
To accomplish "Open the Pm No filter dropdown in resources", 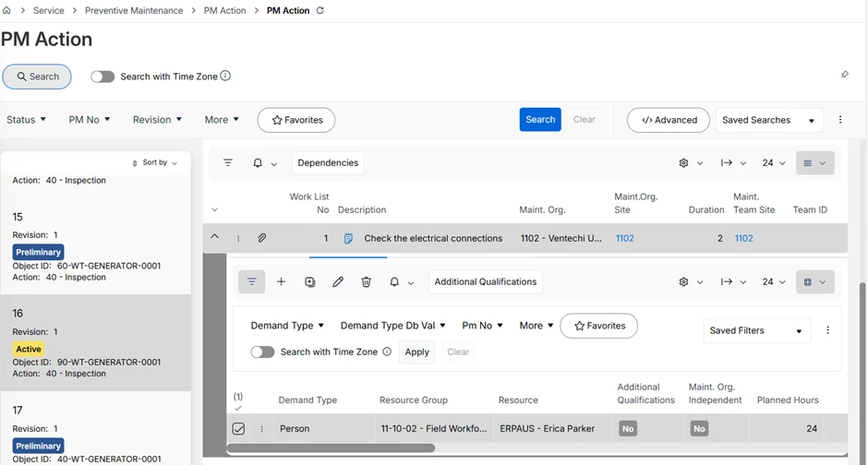I will tap(482, 326).
